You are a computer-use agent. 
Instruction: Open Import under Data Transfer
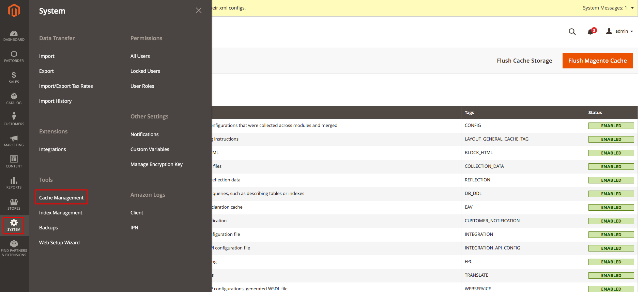(x=47, y=56)
